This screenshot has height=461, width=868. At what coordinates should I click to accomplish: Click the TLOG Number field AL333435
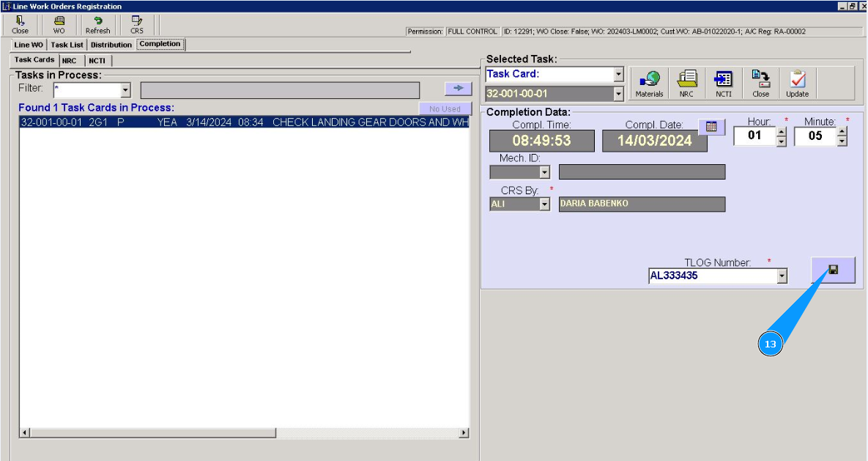point(713,276)
